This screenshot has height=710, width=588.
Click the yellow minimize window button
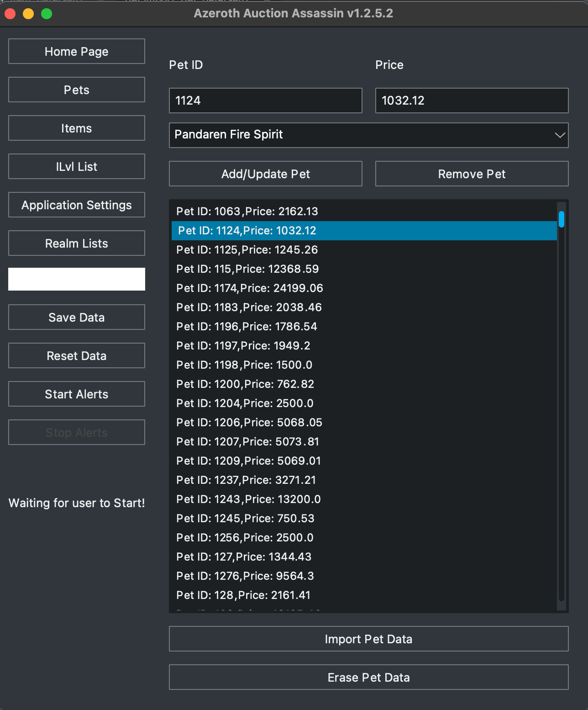pos(28,14)
